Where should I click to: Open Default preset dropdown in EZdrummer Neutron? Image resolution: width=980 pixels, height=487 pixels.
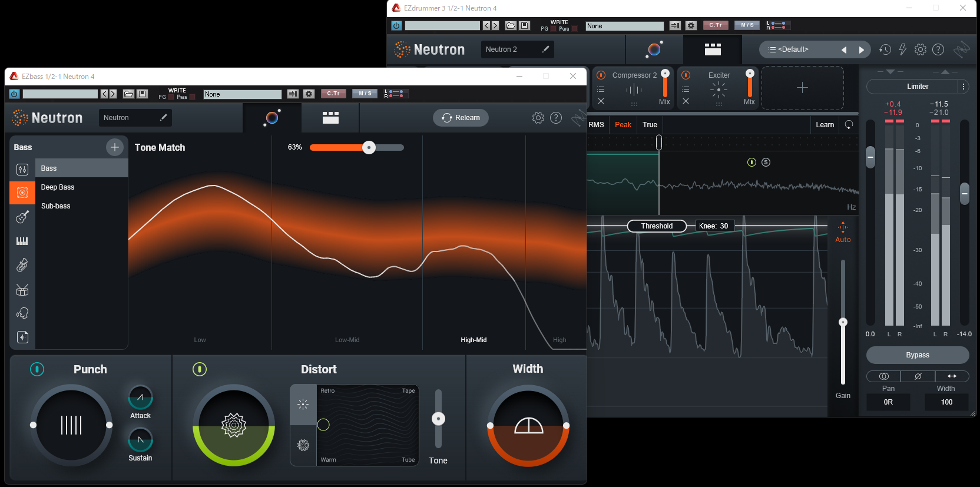pyautogui.click(x=793, y=49)
